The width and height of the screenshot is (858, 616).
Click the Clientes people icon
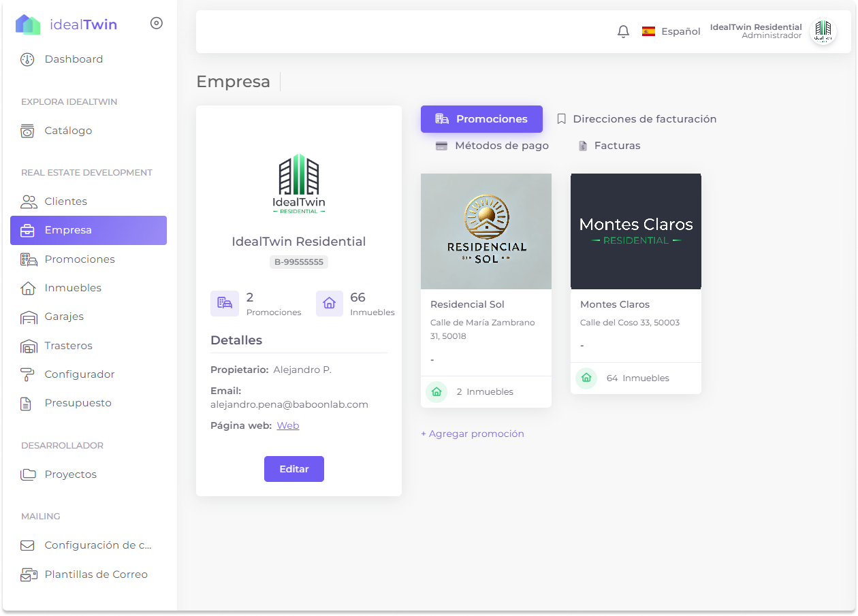[x=29, y=201]
